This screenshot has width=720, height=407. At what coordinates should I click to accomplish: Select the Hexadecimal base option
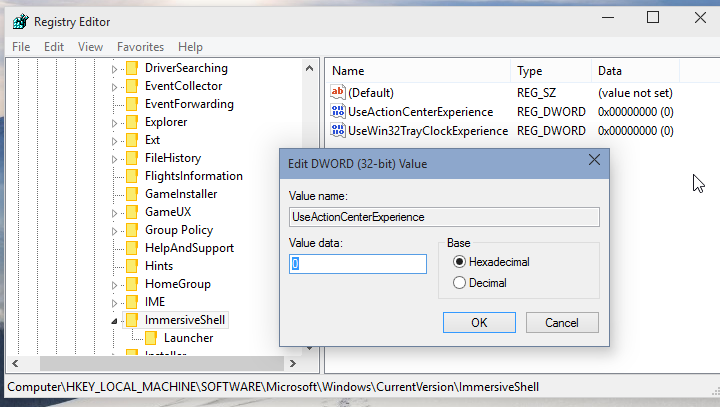click(491, 262)
